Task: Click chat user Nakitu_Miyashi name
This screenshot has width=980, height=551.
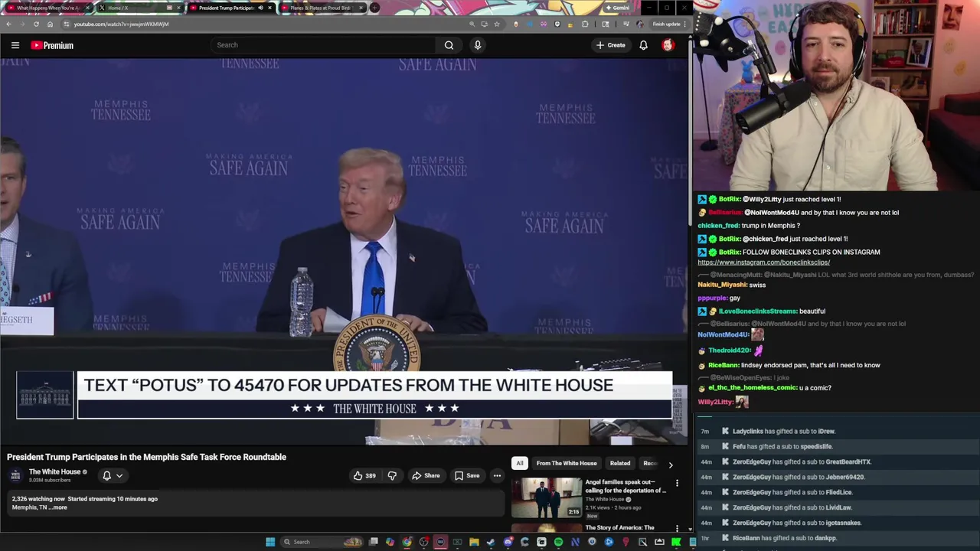Action: point(722,285)
